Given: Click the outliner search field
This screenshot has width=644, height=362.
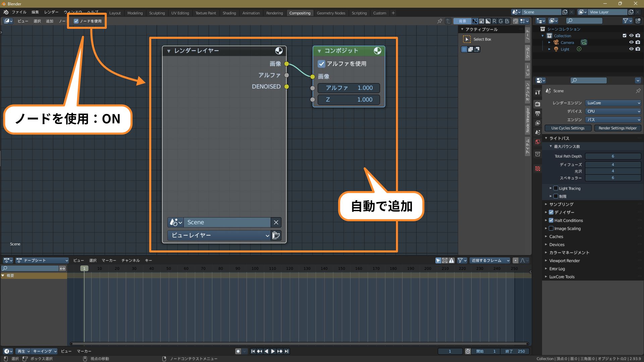Looking at the screenshot, I should [x=585, y=21].
